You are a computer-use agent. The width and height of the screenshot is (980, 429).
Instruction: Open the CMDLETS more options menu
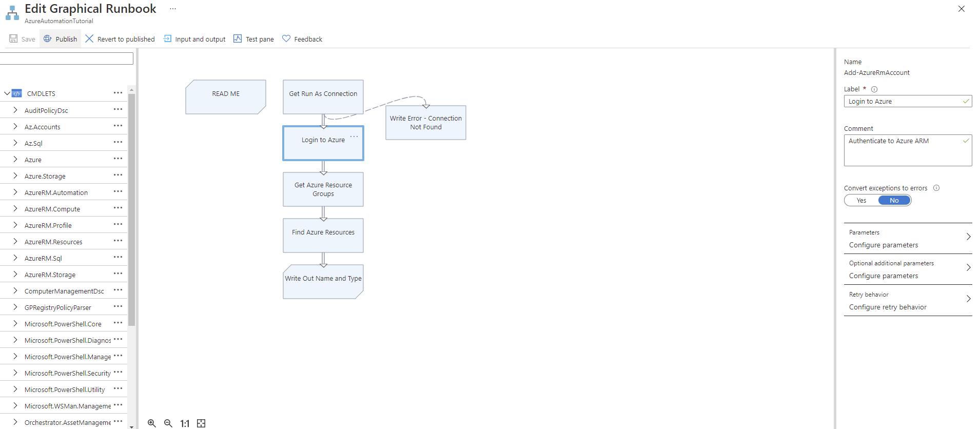(118, 93)
